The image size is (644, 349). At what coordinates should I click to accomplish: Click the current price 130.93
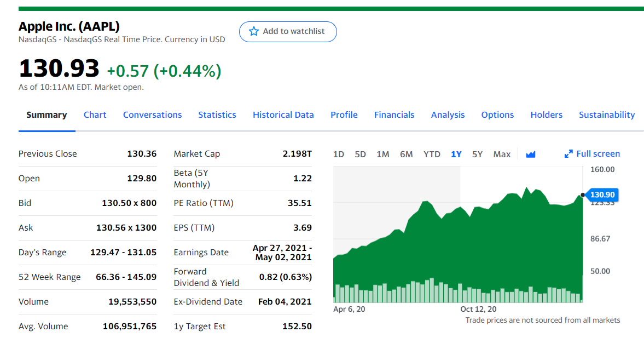59,68
